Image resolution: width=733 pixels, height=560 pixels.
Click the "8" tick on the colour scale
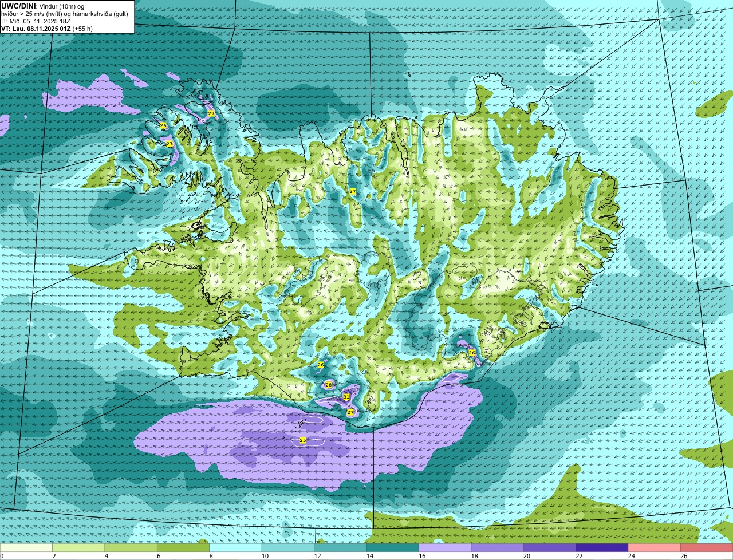(211, 556)
